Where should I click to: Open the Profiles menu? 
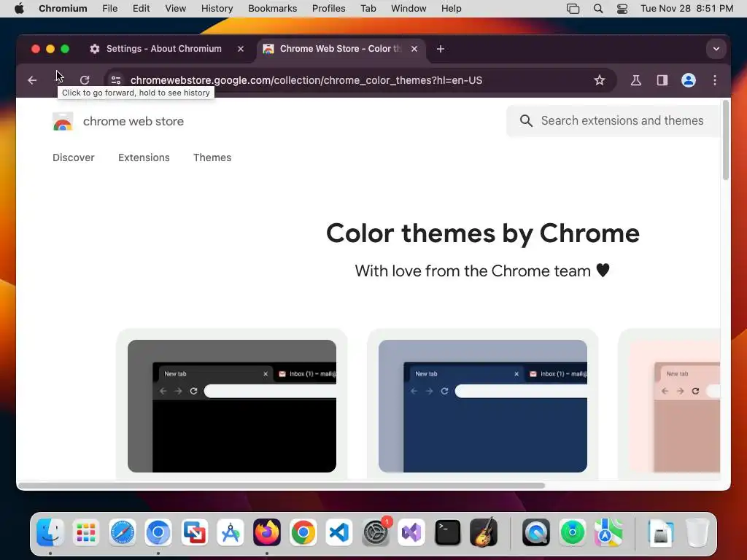point(329,9)
